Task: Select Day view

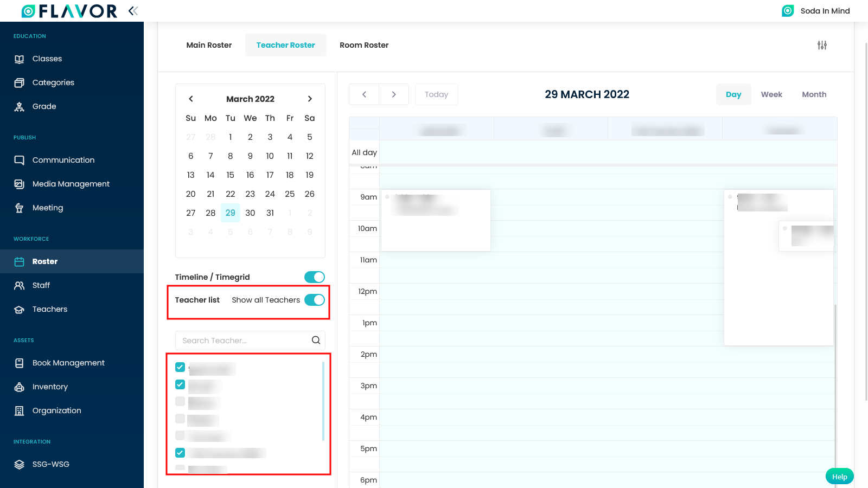Action: pyautogui.click(x=733, y=94)
